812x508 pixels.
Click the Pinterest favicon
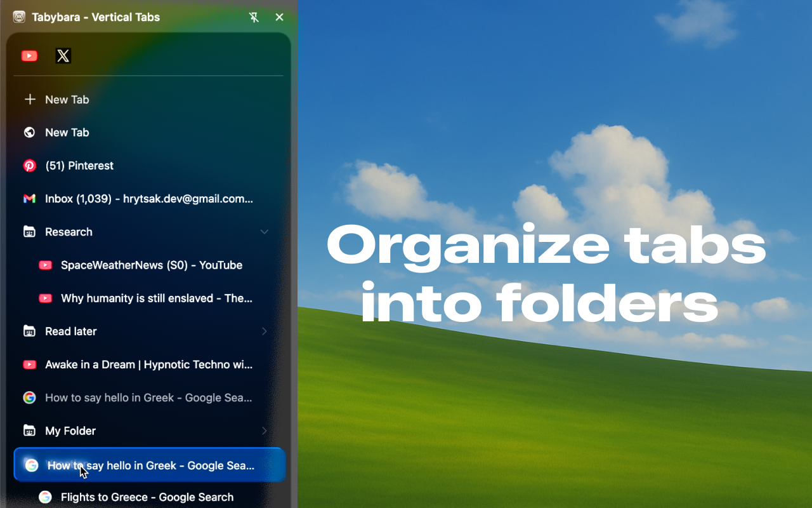pos(29,166)
